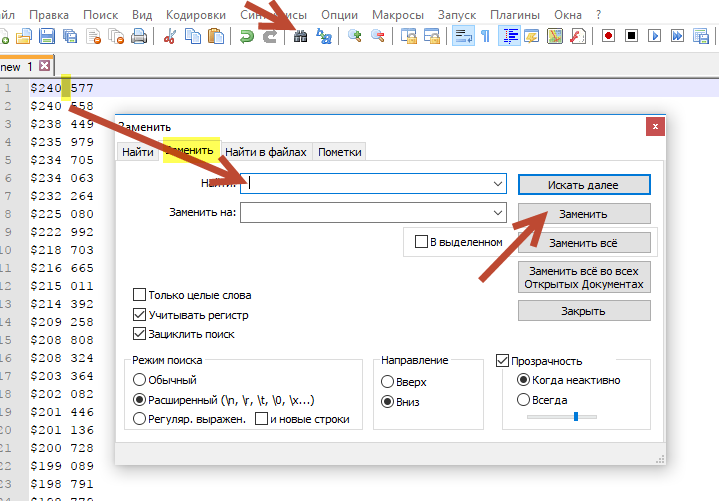Expand the 'Найти' field dropdown
Viewport: 719px width, 501px height.
(497, 184)
